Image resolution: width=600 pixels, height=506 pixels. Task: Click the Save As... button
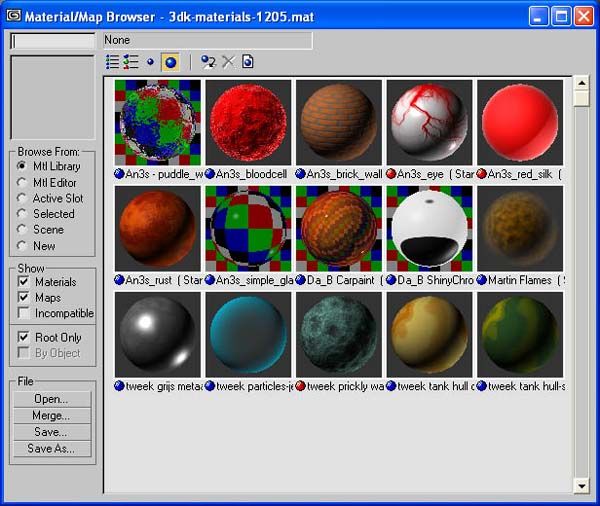tap(52, 448)
